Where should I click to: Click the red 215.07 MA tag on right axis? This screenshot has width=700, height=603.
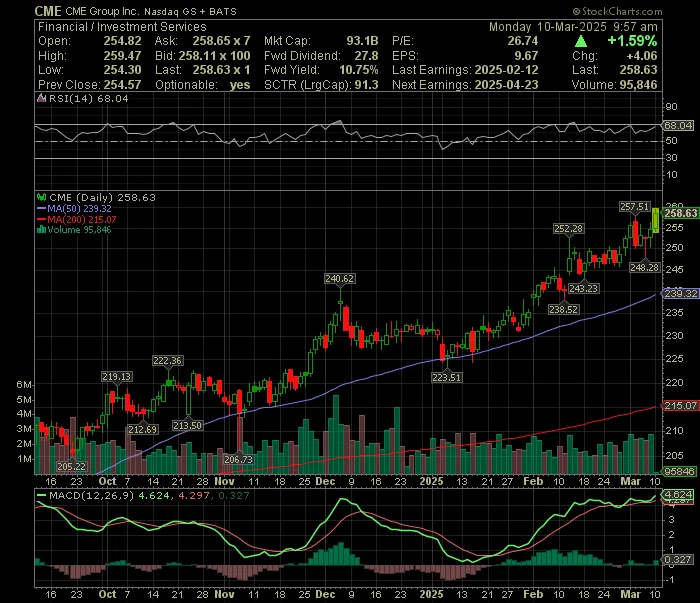point(680,405)
